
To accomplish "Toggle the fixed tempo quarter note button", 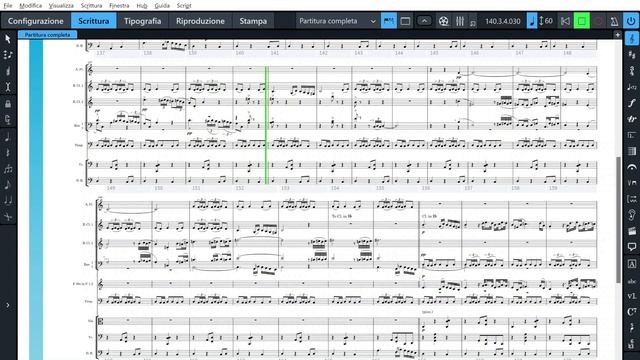I will pos(532,21).
